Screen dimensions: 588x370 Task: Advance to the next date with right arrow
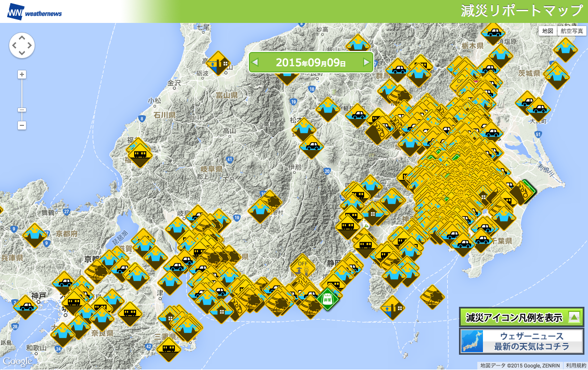(x=366, y=62)
